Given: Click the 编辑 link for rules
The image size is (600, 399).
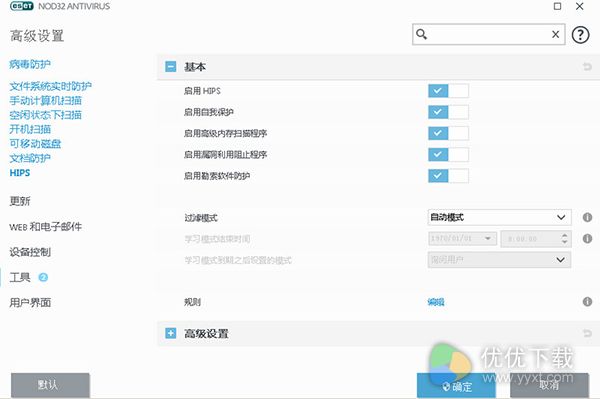Looking at the screenshot, I should pyautogui.click(x=436, y=302).
